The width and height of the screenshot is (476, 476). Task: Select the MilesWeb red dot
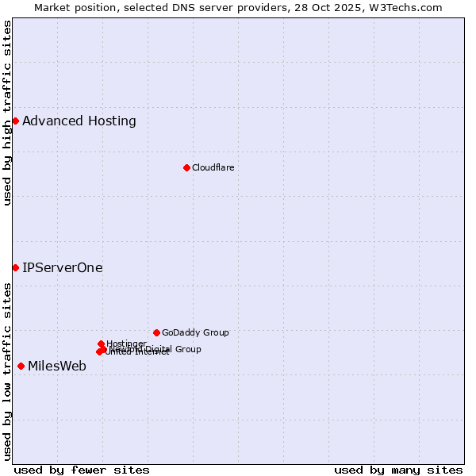tap(21, 366)
